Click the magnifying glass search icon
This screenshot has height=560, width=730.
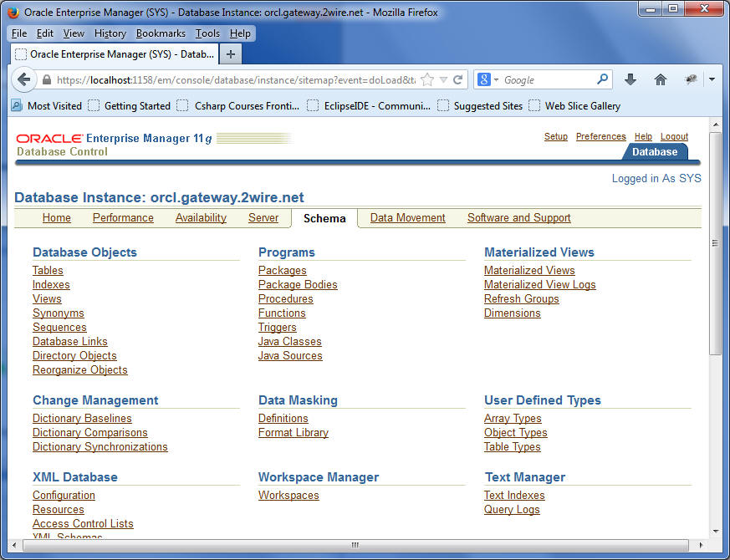click(x=602, y=79)
